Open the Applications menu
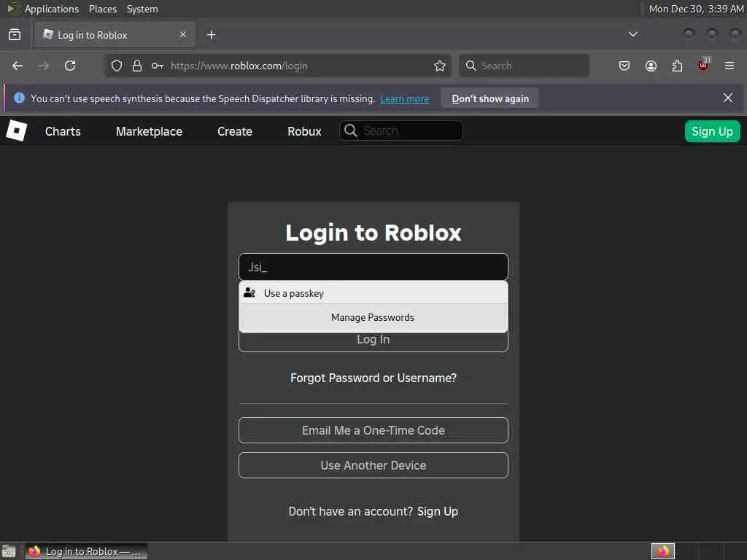The height and width of the screenshot is (560, 747). coord(52,9)
